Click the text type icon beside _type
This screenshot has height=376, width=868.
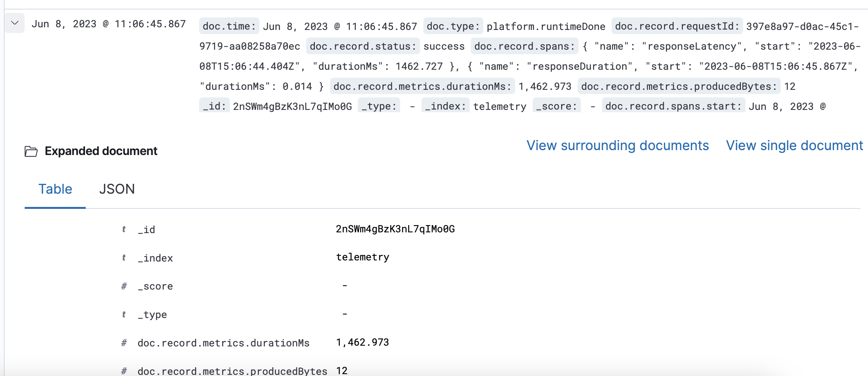click(123, 314)
